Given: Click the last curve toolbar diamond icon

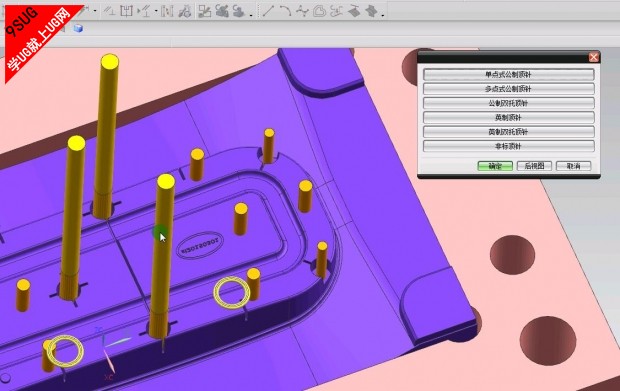Looking at the screenshot, I should click(x=371, y=11).
